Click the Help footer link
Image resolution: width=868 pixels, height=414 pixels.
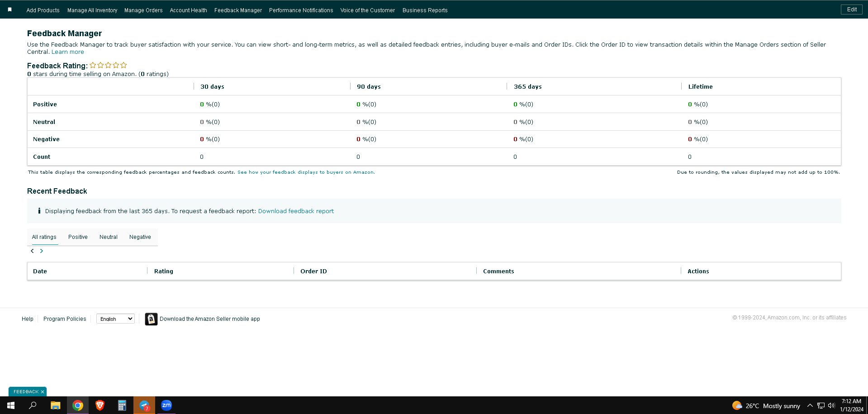coord(28,319)
